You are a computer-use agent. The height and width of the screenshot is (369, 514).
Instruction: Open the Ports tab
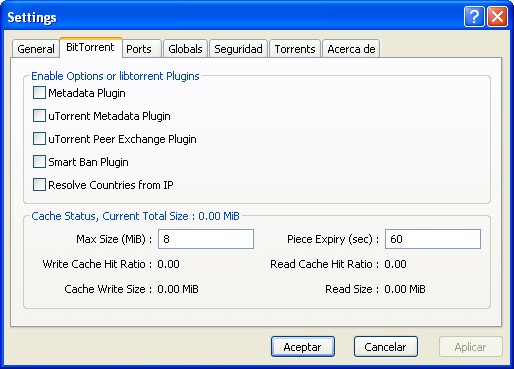pos(142,49)
